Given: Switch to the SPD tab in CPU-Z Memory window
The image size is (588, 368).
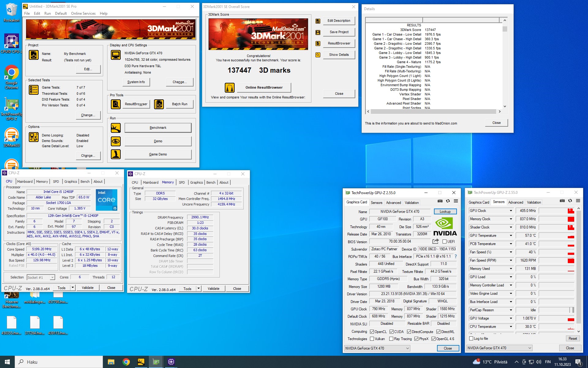Looking at the screenshot, I should 182,182.
